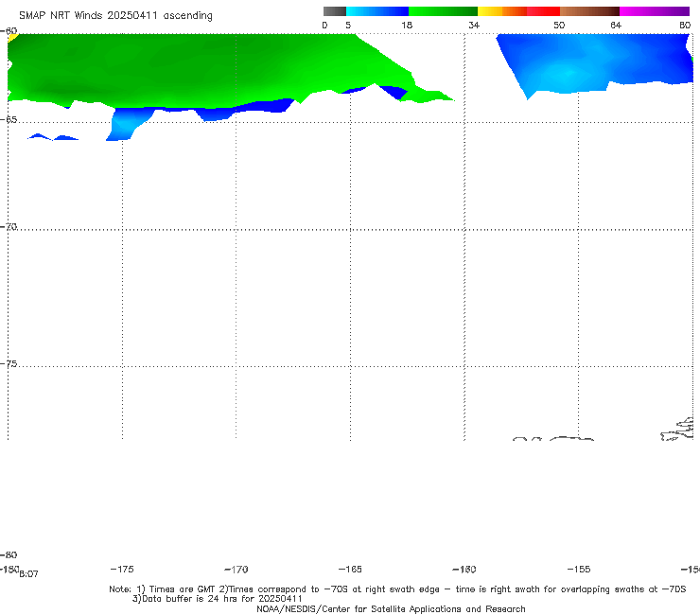700x615 pixels.
Task: Click the small yellow patch near the -60 label
Action: (x=11, y=39)
